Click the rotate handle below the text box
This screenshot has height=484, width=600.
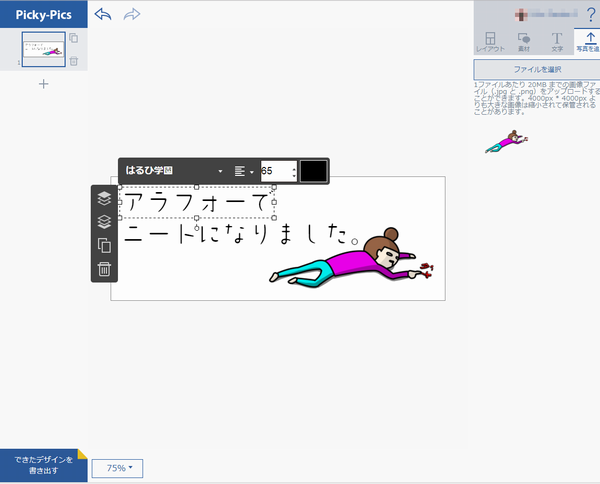[197, 228]
